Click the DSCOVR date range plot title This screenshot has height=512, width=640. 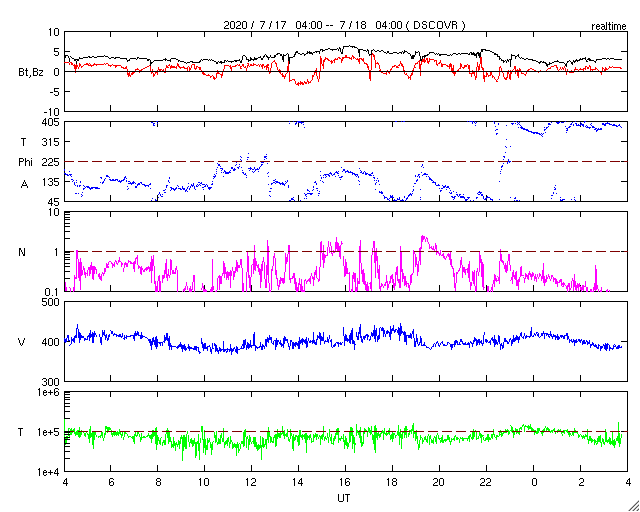(344, 25)
